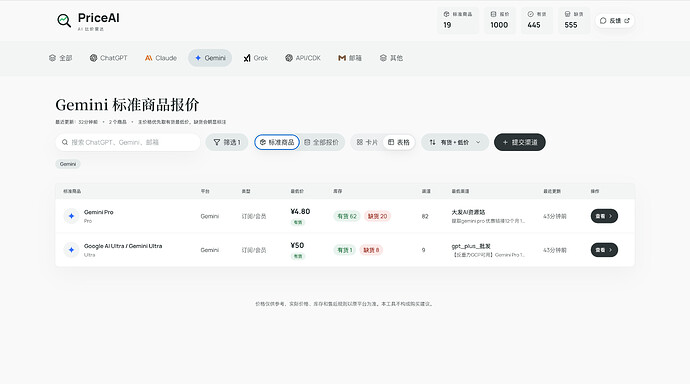Click the 大发AI资源站 channel name

pos(468,212)
